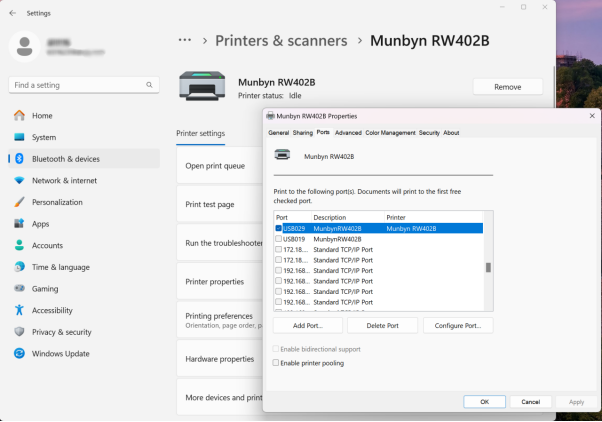Image resolution: width=602 pixels, height=422 pixels.
Task: Click the Network wifi icon in sidebar
Action: click(19, 180)
